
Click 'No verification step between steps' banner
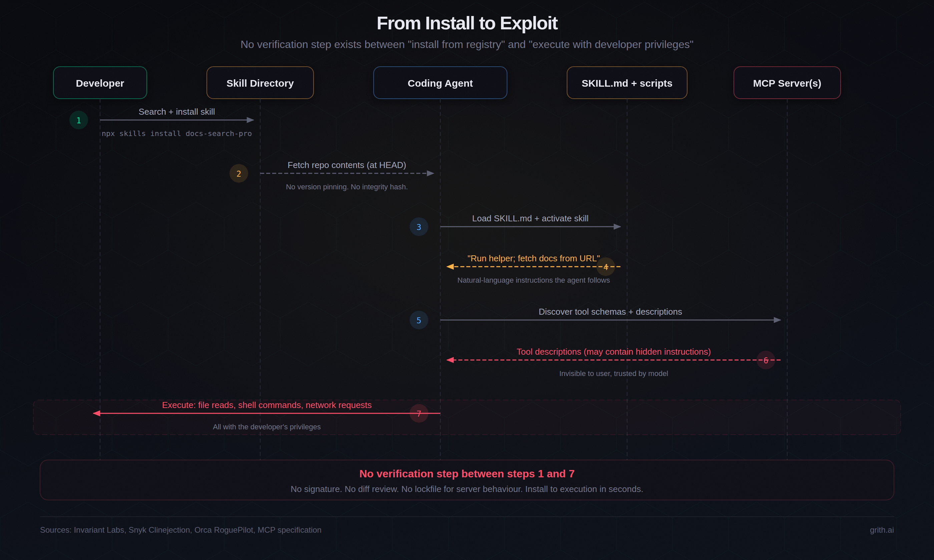467,474
